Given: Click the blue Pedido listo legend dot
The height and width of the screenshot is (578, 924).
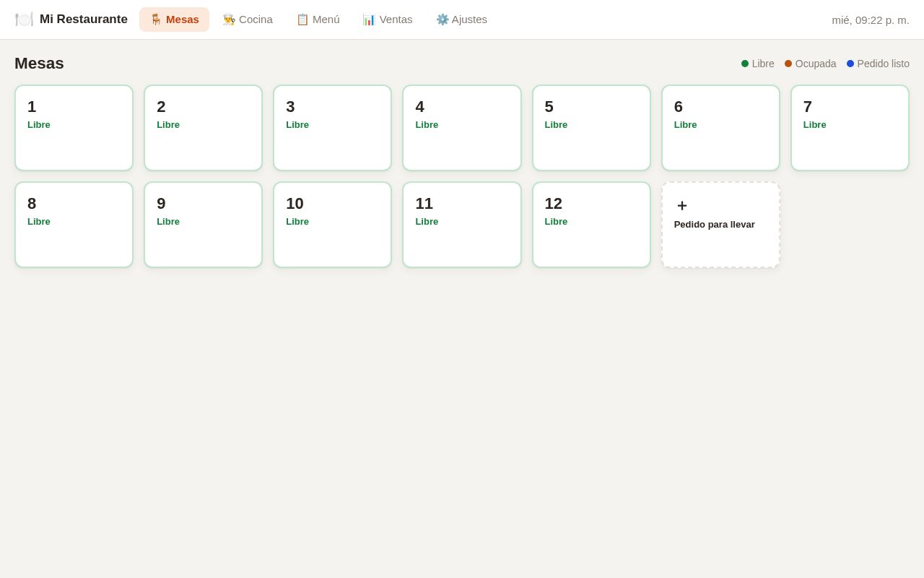Looking at the screenshot, I should pos(850,64).
